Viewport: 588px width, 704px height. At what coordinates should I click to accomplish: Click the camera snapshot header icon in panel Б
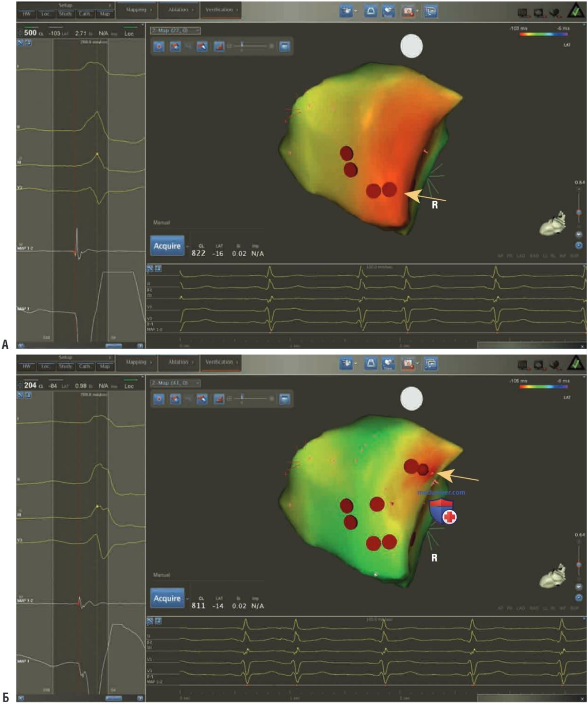click(408, 363)
